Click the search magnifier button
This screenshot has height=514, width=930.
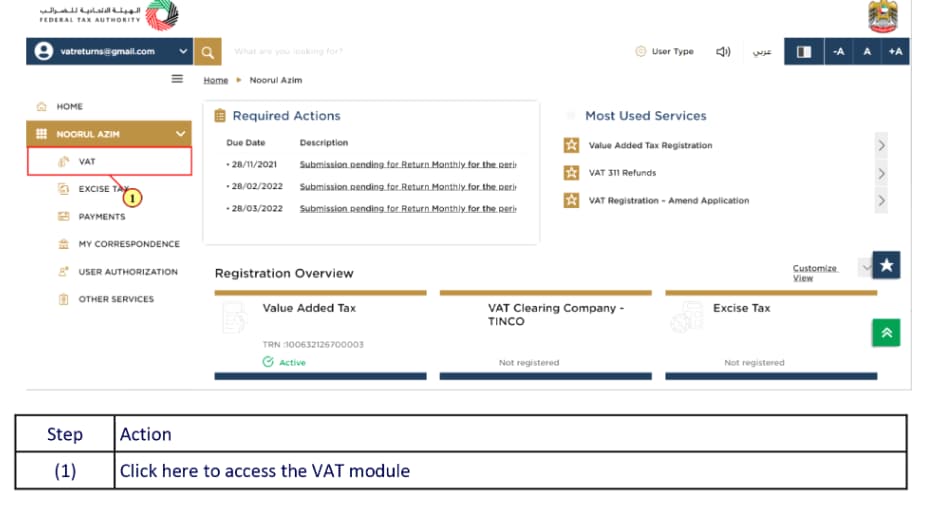(208, 52)
